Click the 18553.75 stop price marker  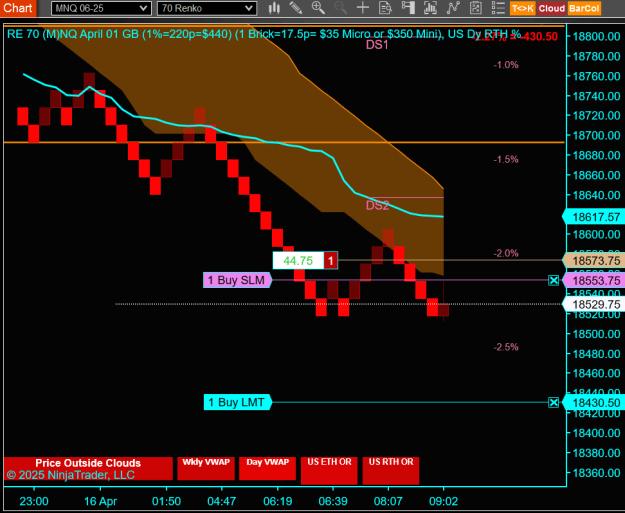click(594, 281)
